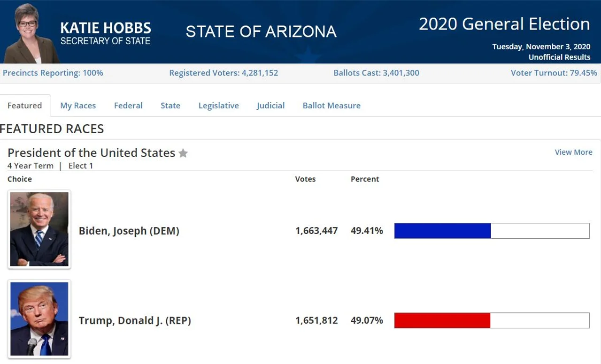Click the Percent column header
The image size is (601, 364).
click(x=365, y=179)
